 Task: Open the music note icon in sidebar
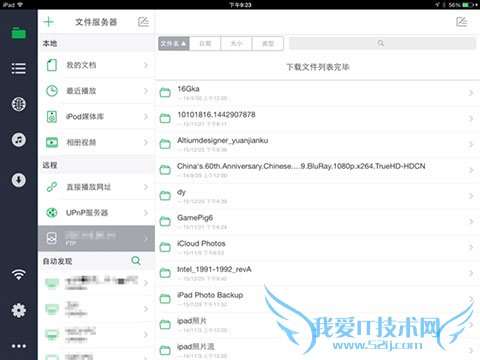(19, 140)
